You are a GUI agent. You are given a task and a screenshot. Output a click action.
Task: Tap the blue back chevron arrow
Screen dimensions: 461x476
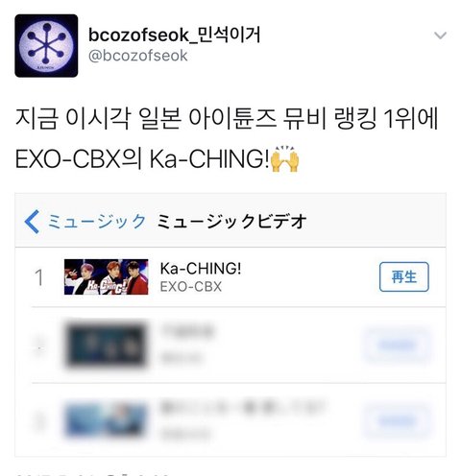[x=32, y=222]
